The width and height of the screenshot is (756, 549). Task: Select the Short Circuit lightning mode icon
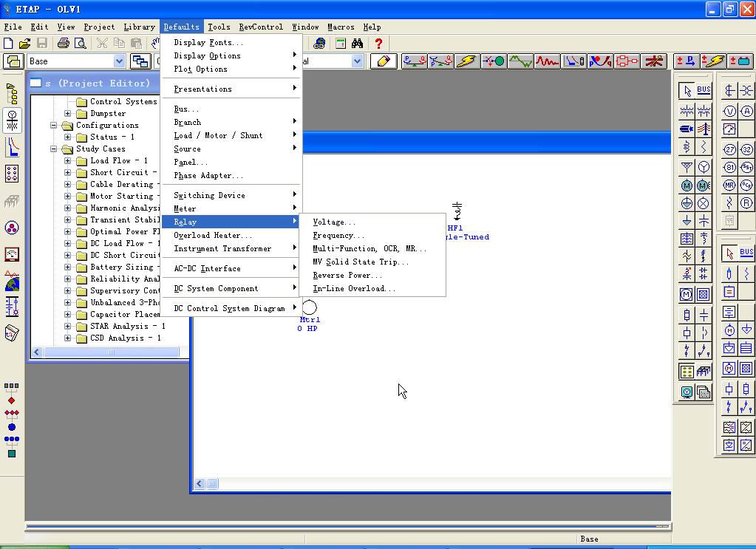click(x=467, y=61)
